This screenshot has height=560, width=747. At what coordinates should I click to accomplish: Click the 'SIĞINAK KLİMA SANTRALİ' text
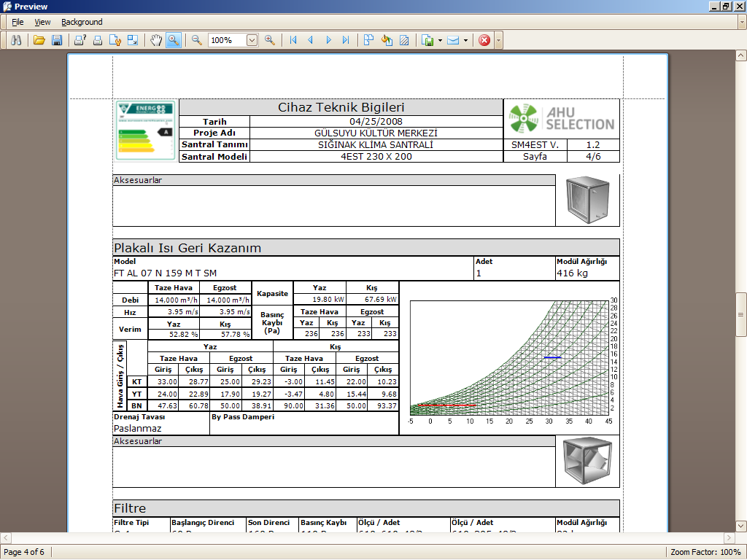(x=376, y=145)
